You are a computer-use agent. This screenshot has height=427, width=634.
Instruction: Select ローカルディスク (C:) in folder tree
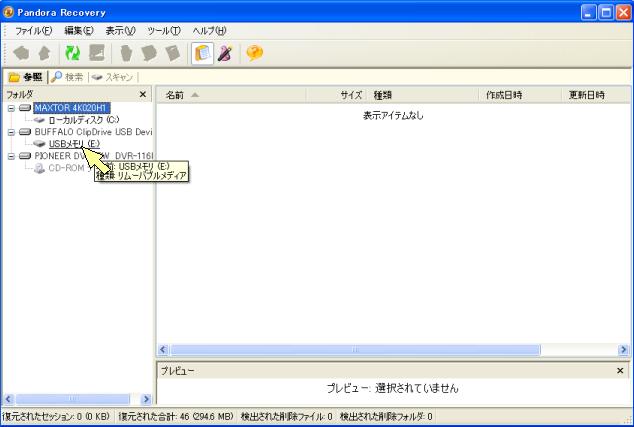[84, 120]
